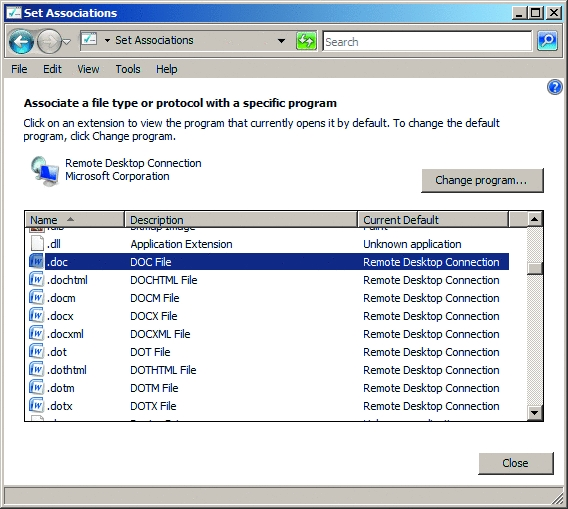This screenshot has height=509, width=568.
Task: Click the scrollbar up arrow
Action: pyautogui.click(x=535, y=219)
